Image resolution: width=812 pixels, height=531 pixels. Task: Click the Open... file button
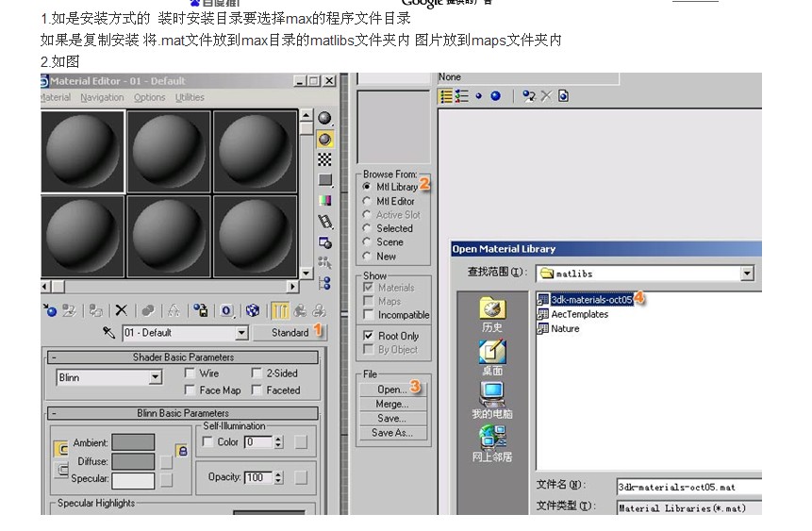392,390
